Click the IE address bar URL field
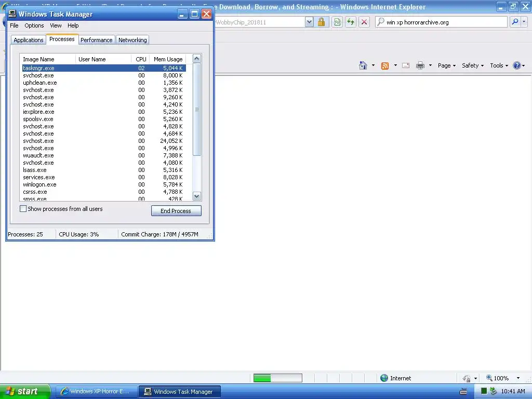The image size is (532, 399). (260, 22)
